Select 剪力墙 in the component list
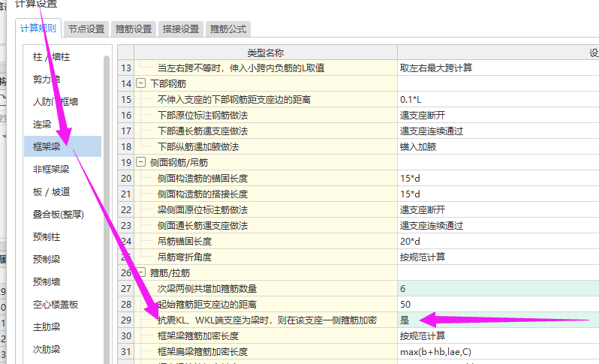Viewport: 599px width, 364px height. (47, 80)
